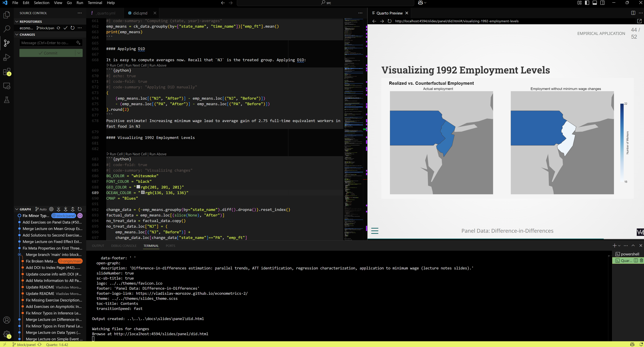
Task: Open econo repository more actions ellipsis
Action: tap(79, 28)
